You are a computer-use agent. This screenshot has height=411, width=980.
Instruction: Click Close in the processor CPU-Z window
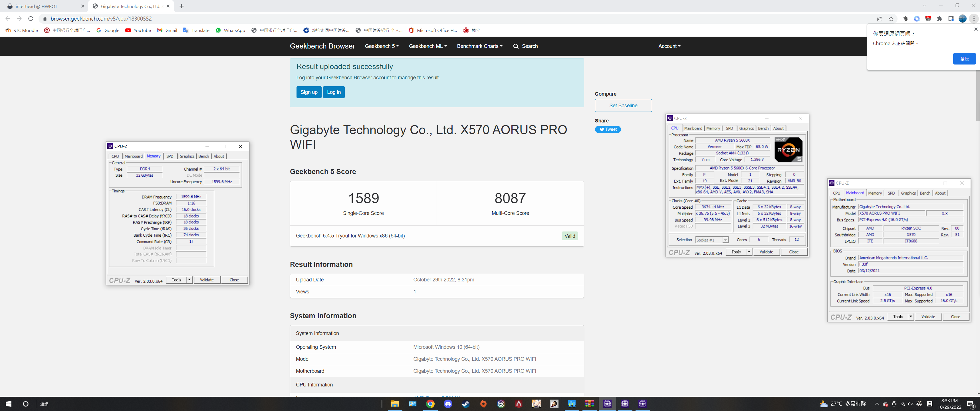[x=794, y=252]
